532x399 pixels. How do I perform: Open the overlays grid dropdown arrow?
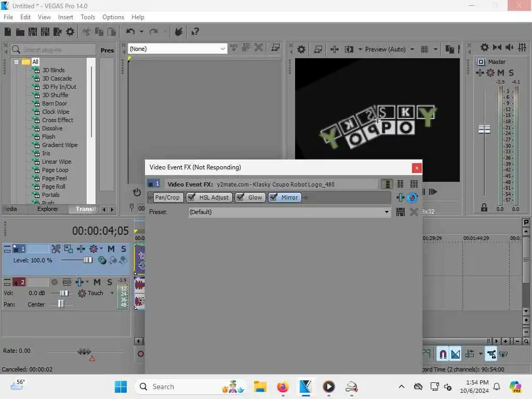[435, 49]
